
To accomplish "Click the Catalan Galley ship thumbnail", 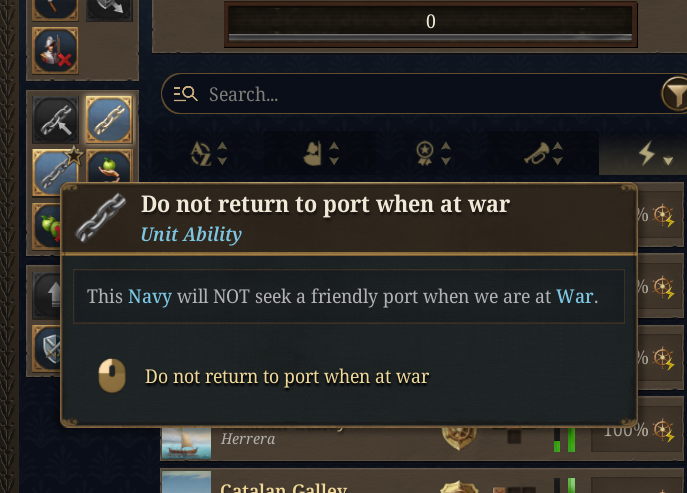I will click(x=186, y=483).
